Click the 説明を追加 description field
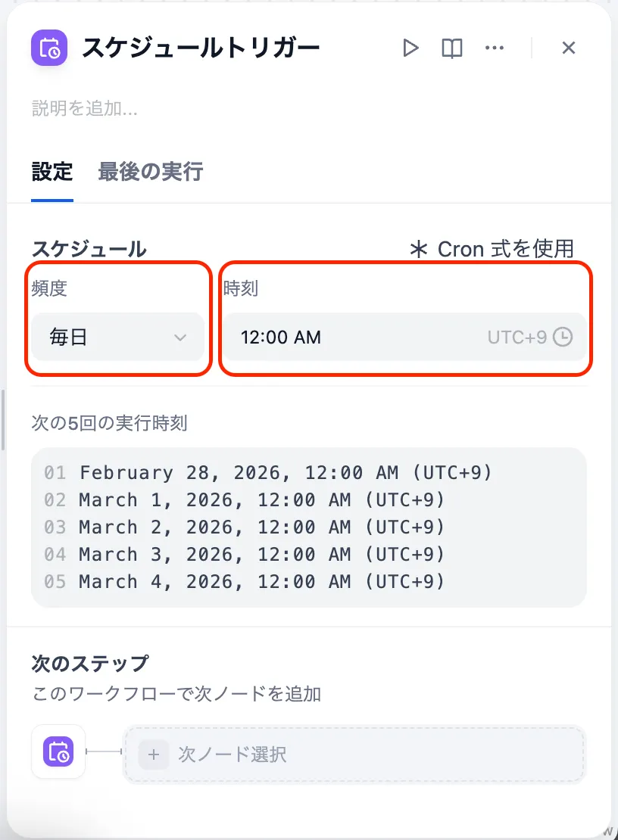 85,109
